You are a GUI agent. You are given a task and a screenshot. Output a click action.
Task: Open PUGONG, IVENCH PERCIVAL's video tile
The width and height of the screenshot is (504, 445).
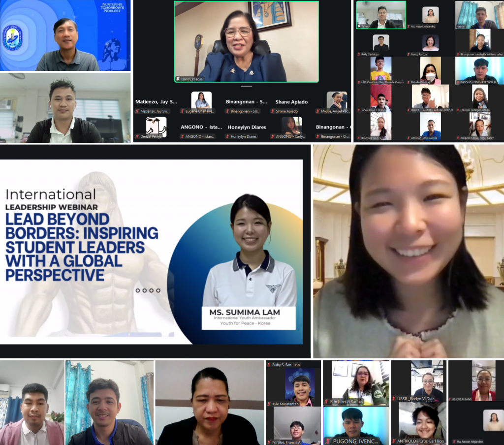click(x=479, y=69)
